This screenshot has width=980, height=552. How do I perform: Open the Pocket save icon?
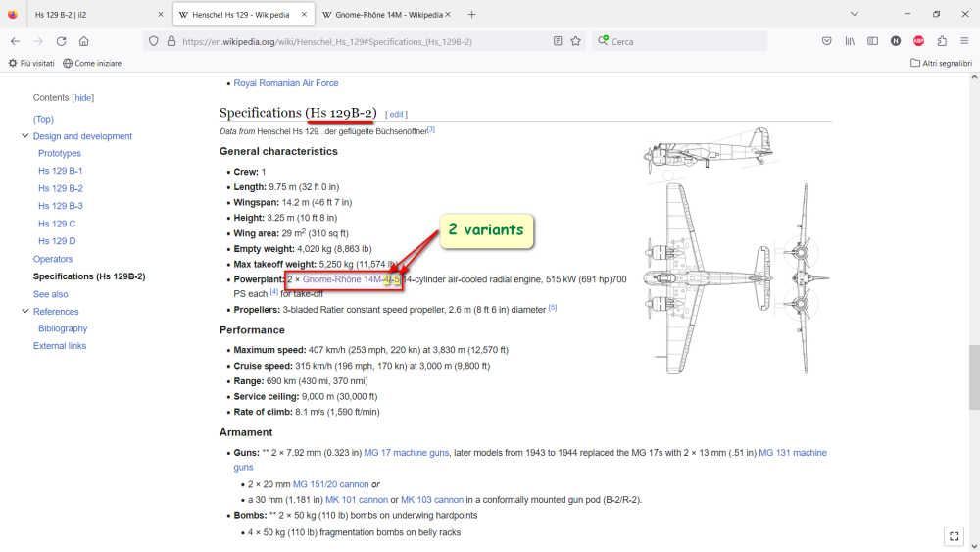pos(827,41)
